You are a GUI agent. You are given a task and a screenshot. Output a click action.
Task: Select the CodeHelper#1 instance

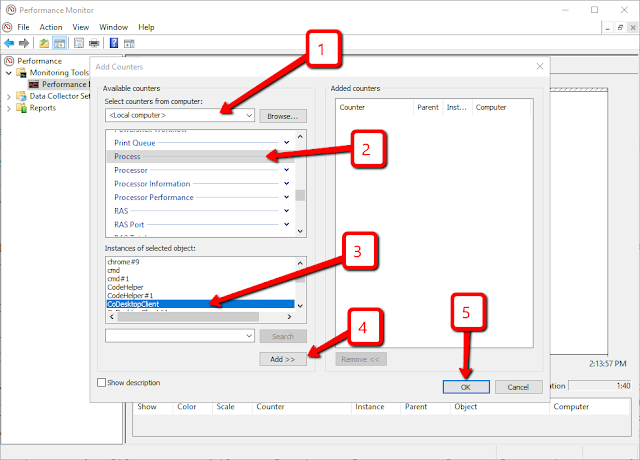point(130,296)
